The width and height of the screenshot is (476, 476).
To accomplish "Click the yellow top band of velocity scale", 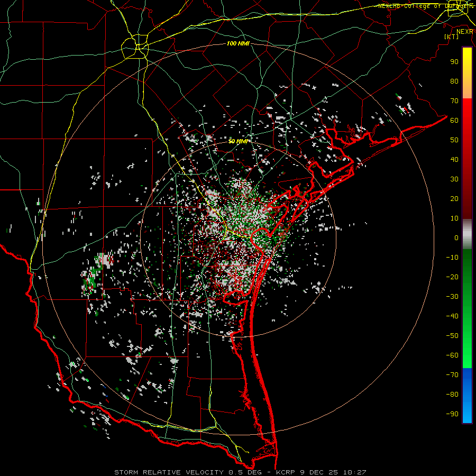I will pos(467,73).
